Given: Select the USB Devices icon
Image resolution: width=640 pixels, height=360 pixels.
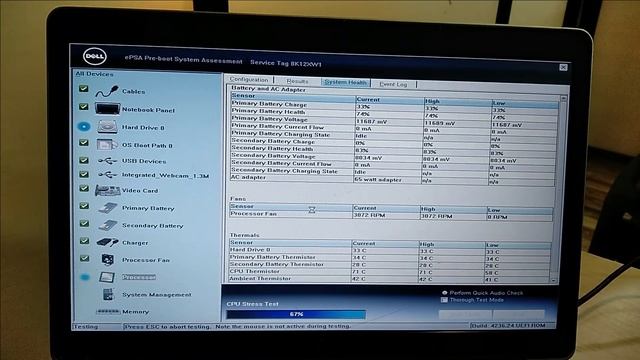Looking at the screenshot, I should (107, 161).
